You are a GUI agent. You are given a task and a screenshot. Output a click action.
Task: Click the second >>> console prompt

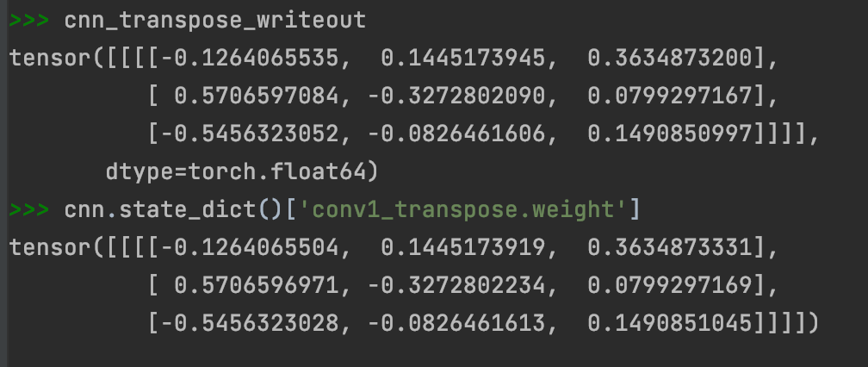click(29, 210)
